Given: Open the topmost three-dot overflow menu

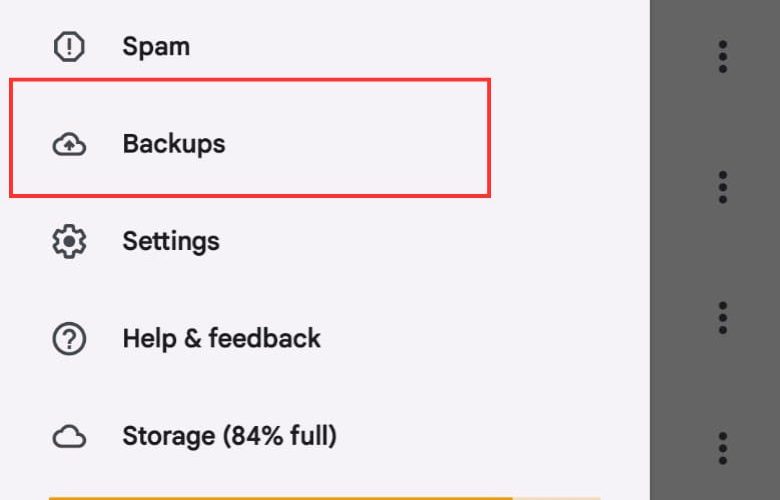Looking at the screenshot, I should click(723, 56).
